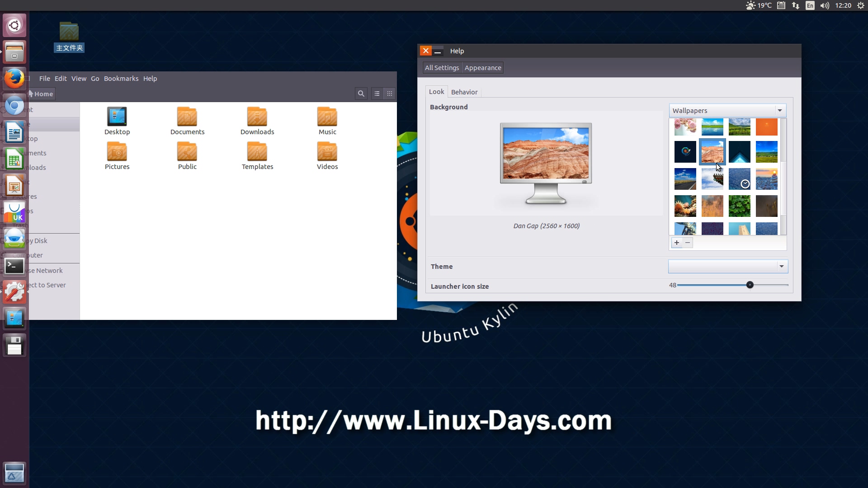Open the Videos folder in Files
This screenshot has height=488, width=868.
[327, 156]
